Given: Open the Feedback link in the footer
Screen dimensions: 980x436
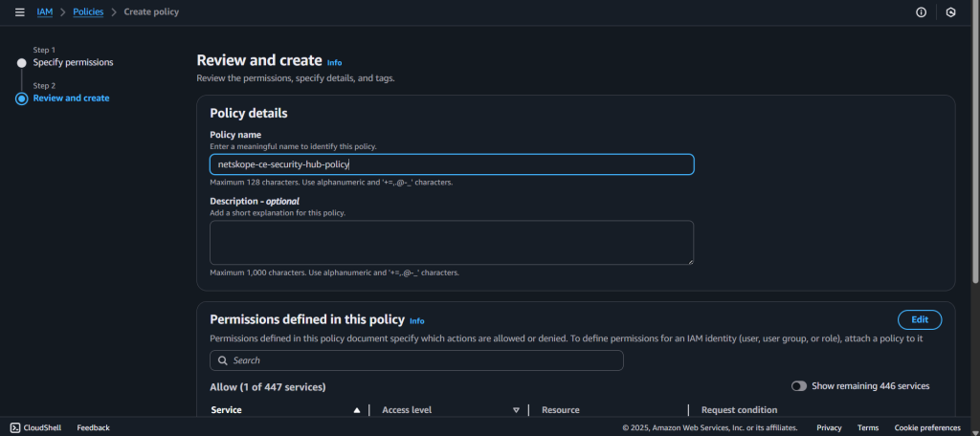Looking at the screenshot, I should 93,428.
